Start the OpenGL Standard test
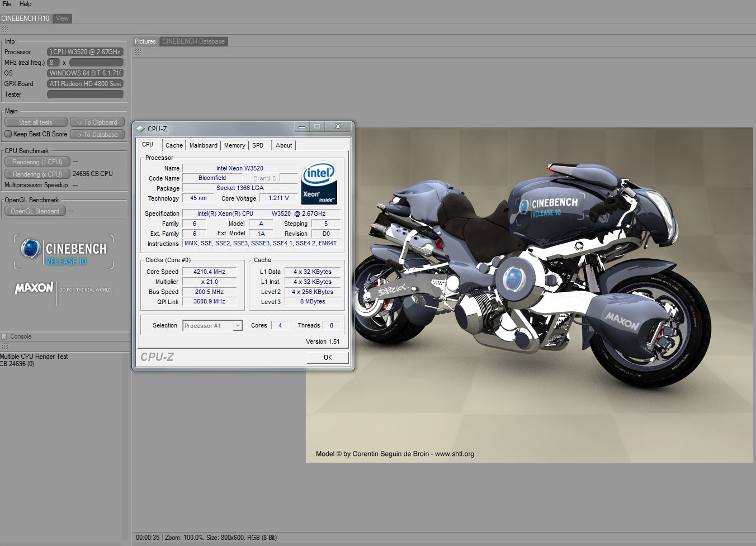The image size is (756, 546). click(35, 211)
